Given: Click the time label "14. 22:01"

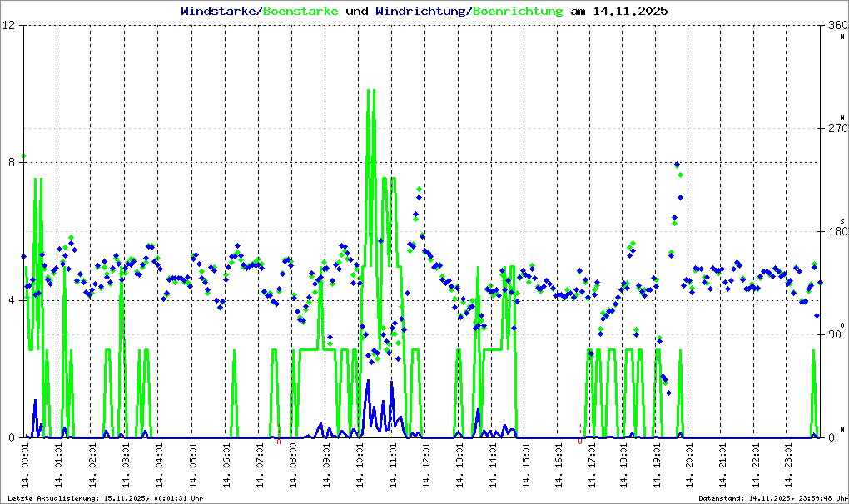Looking at the screenshot, I should (757, 465).
